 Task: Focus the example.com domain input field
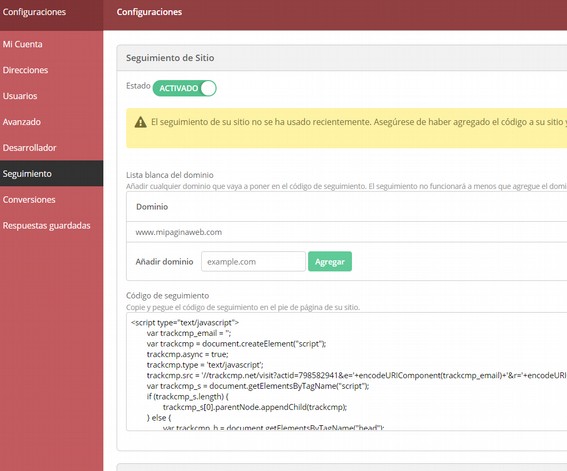253,261
